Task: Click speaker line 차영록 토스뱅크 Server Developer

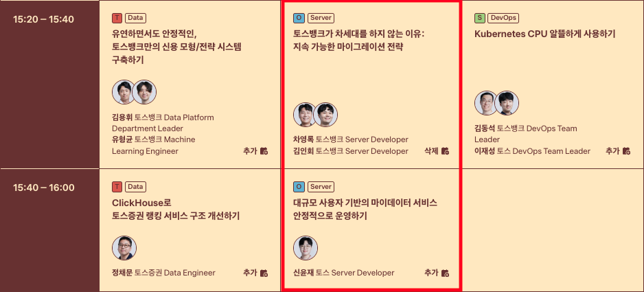Action: [351, 139]
